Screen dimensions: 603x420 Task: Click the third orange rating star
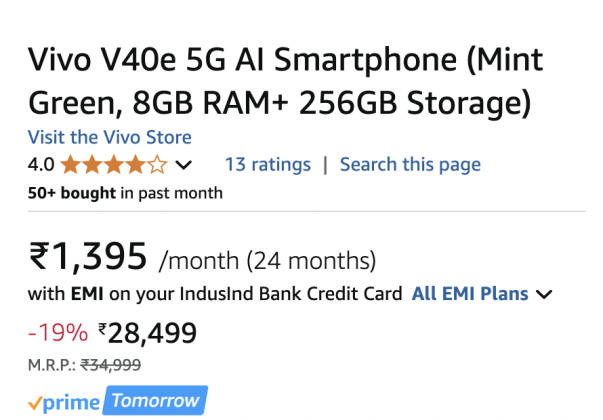coord(114,164)
